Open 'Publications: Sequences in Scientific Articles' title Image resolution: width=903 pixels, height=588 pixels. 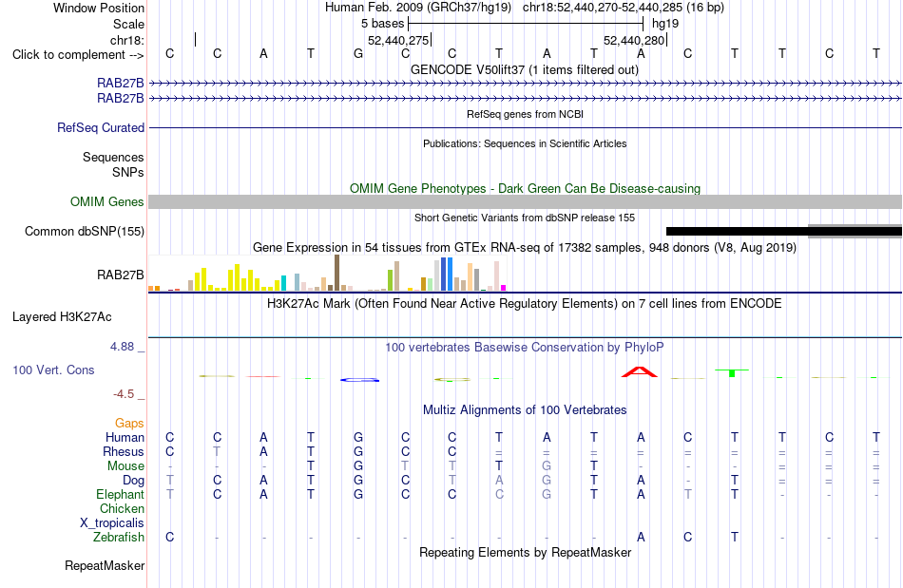click(x=525, y=143)
